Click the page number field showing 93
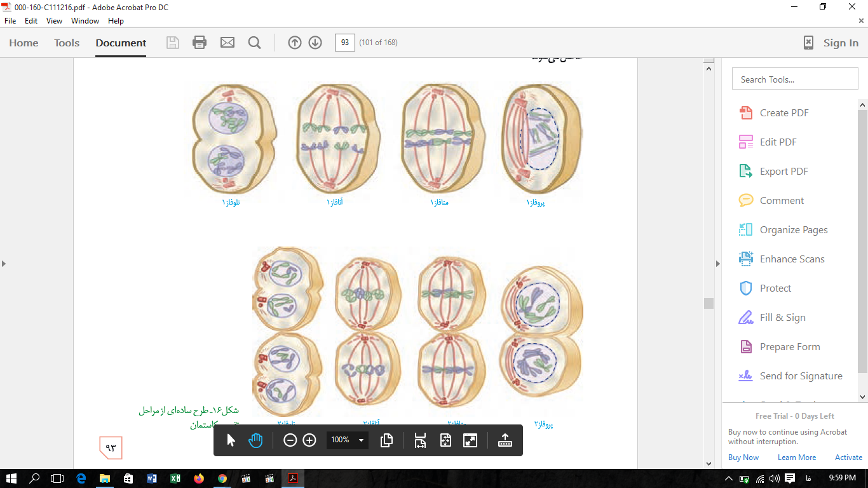Viewport: 868px width, 488px height. [345, 43]
